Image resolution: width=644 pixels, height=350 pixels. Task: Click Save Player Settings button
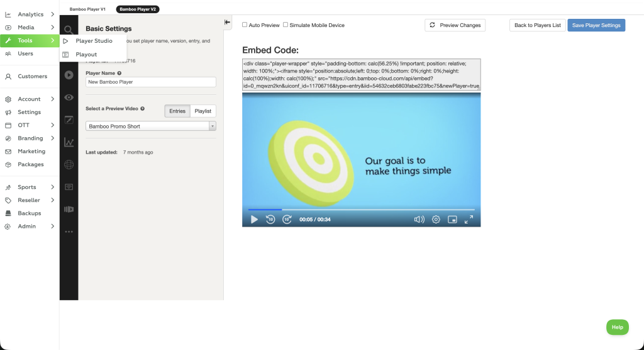tap(596, 25)
